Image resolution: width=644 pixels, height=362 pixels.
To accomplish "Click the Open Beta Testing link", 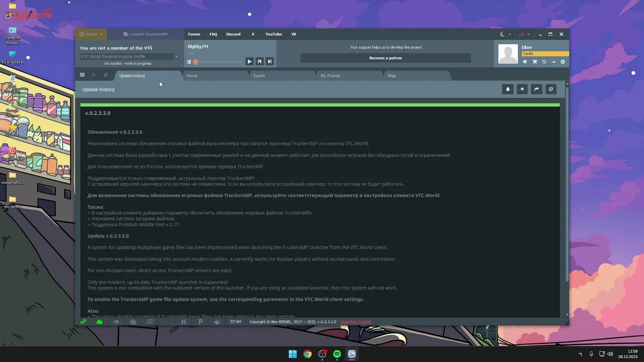I will [356, 322].
